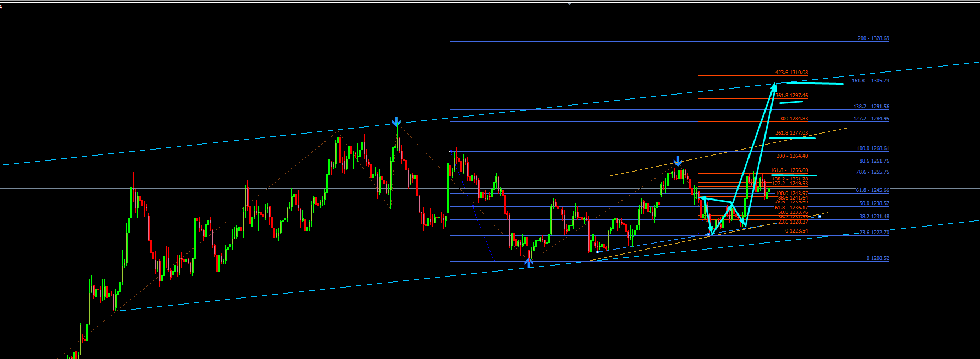Click the 161.8 - 1256.60 orange level label
980x359 pixels.
[789, 170]
